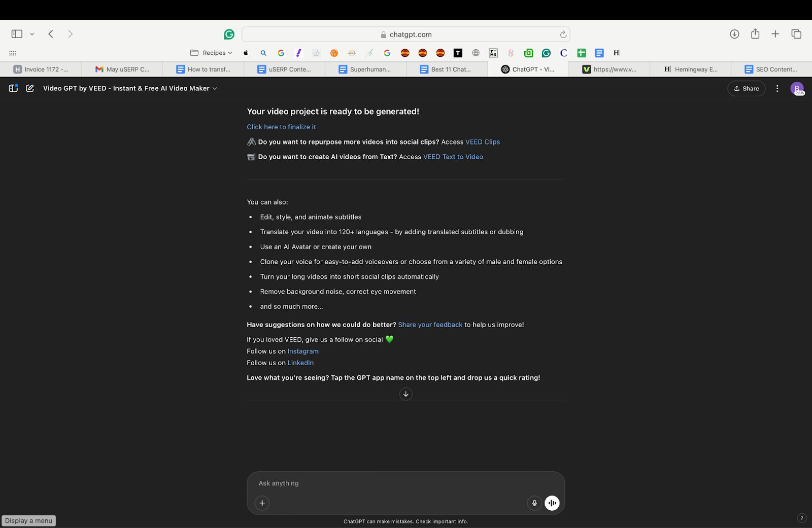Follow VEED via the Instagram link
Viewport: 812px width, 528px height.
303,351
